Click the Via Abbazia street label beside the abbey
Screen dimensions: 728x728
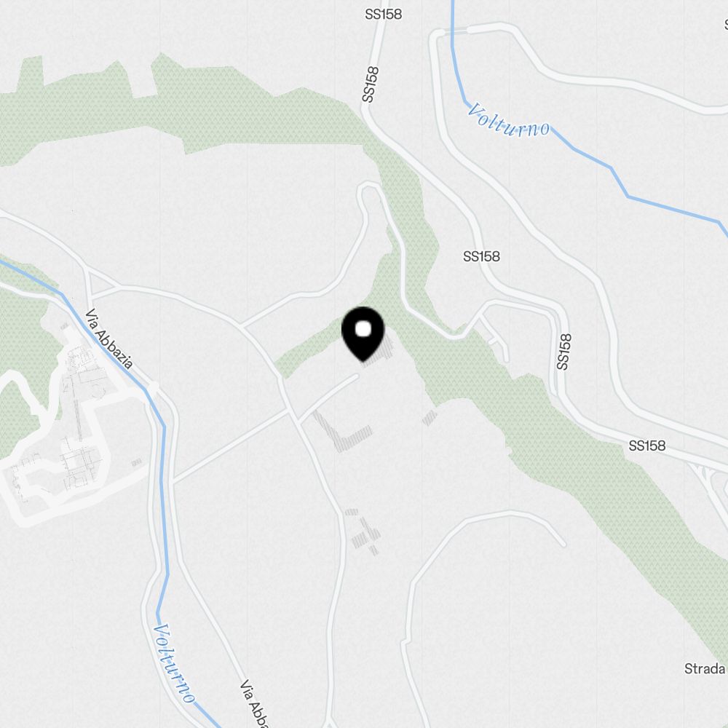(109, 339)
